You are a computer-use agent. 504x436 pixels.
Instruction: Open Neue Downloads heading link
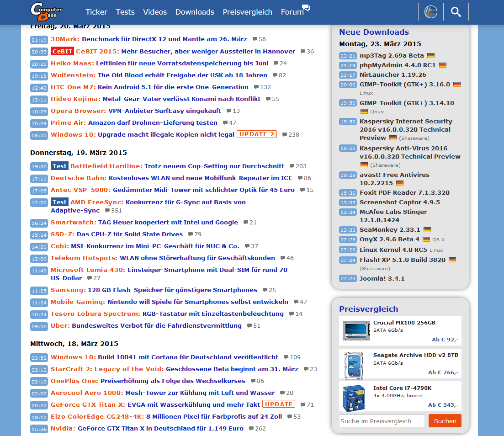(x=374, y=32)
